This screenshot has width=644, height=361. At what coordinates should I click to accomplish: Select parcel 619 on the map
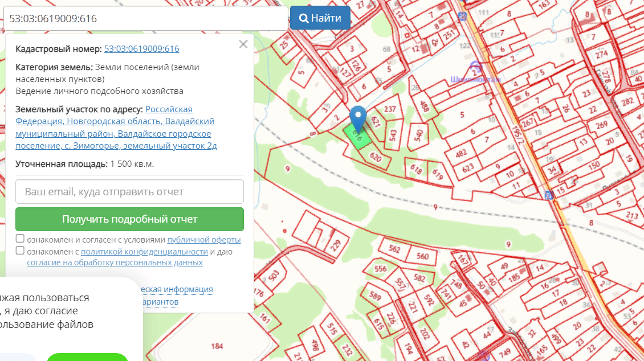[x=438, y=174]
